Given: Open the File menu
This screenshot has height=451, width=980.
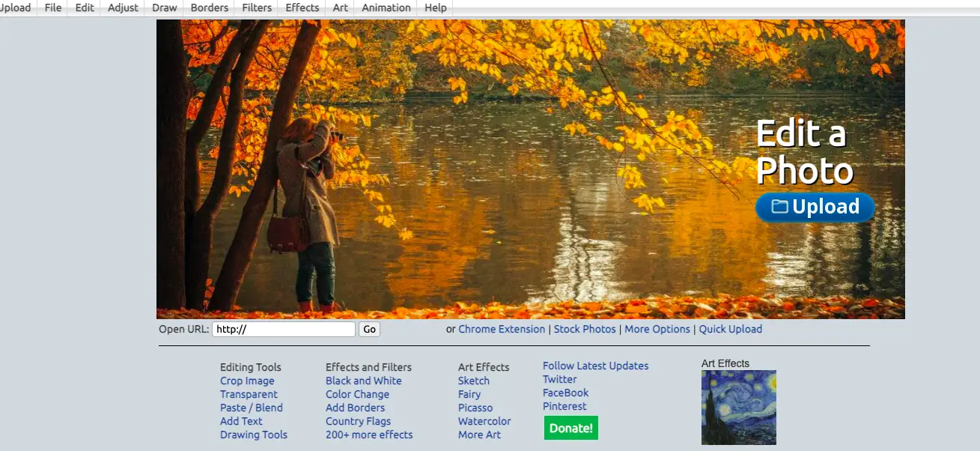Looking at the screenshot, I should pos(53,8).
